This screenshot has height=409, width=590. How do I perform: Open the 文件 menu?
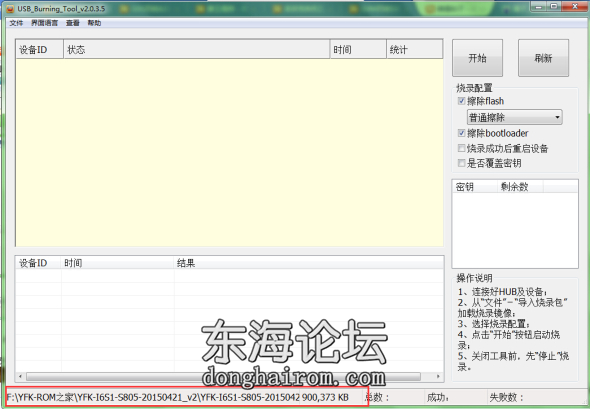click(16, 23)
